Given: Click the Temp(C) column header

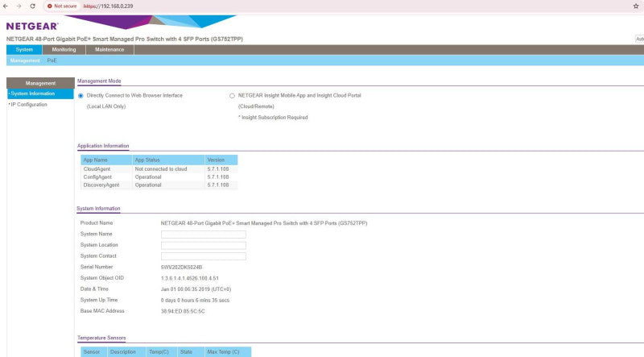Looking at the screenshot, I should pos(162,352).
